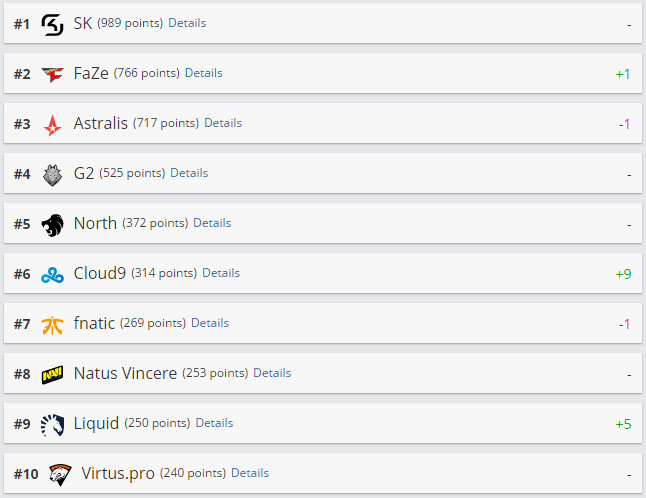Expand Details for Cloud9
646x498 pixels.
(221, 273)
